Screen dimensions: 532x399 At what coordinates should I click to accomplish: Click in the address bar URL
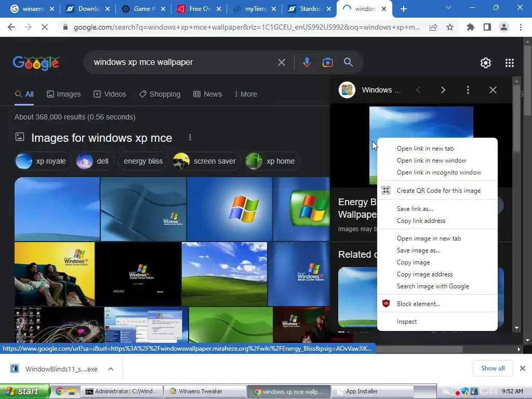pyautogui.click(x=247, y=27)
